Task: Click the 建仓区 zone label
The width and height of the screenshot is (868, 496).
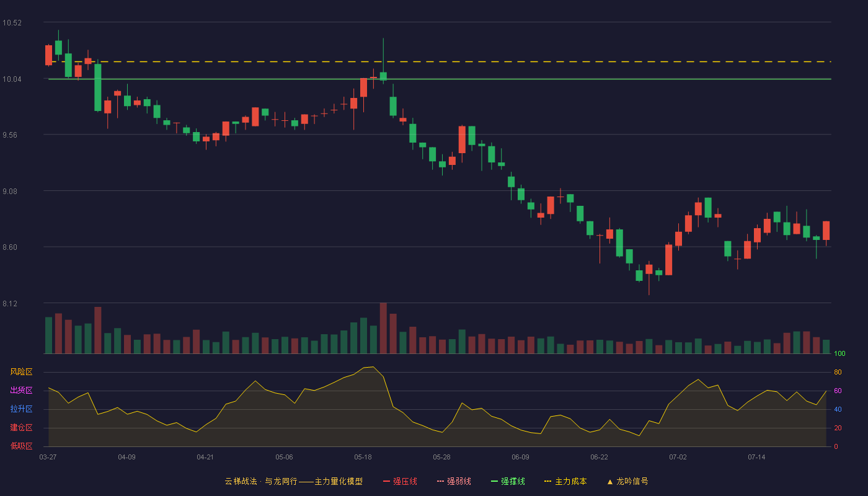Action: click(22, 428)
